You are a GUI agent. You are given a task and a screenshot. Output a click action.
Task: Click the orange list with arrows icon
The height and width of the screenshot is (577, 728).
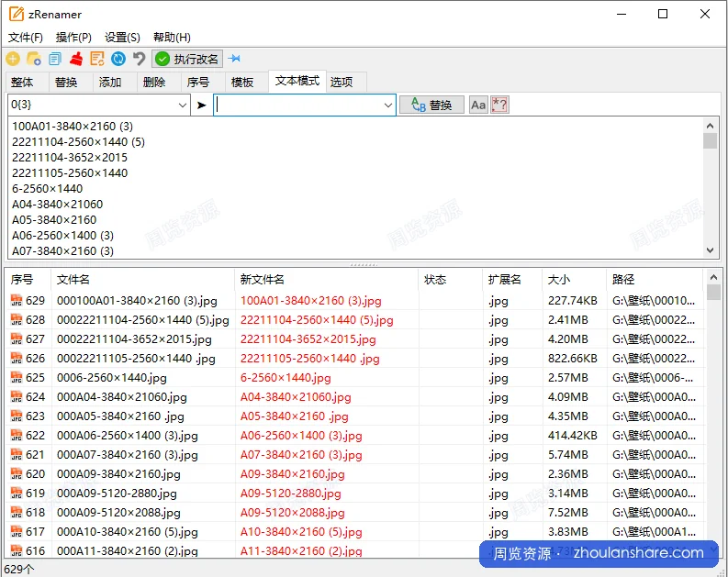click(x=97, y=59)
